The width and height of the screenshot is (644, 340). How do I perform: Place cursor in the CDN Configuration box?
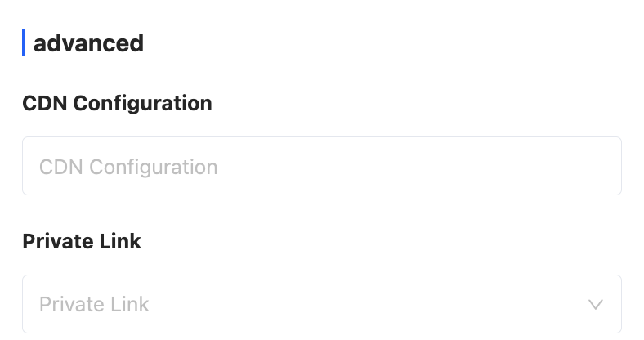(321, 166)
